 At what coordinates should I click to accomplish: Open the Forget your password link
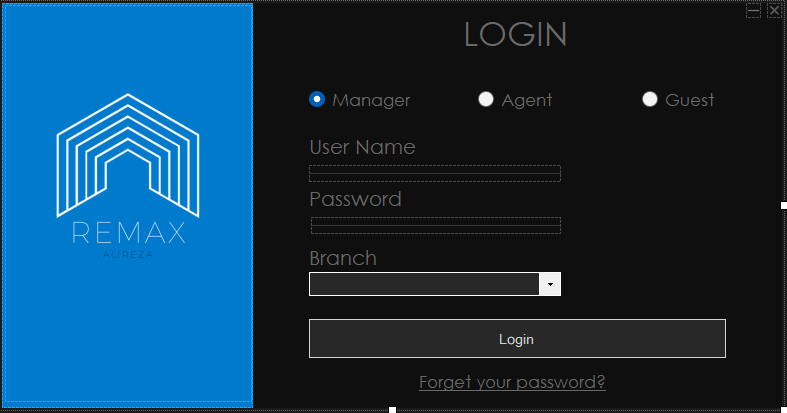[512, 382]
